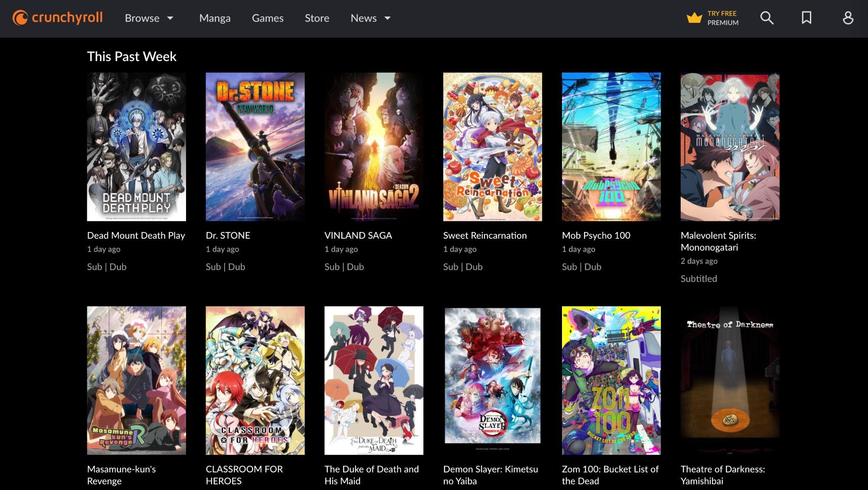Click 1 day ago under VINLAND SAGA
Screen dimensions: 868x490
pos(341,249)
